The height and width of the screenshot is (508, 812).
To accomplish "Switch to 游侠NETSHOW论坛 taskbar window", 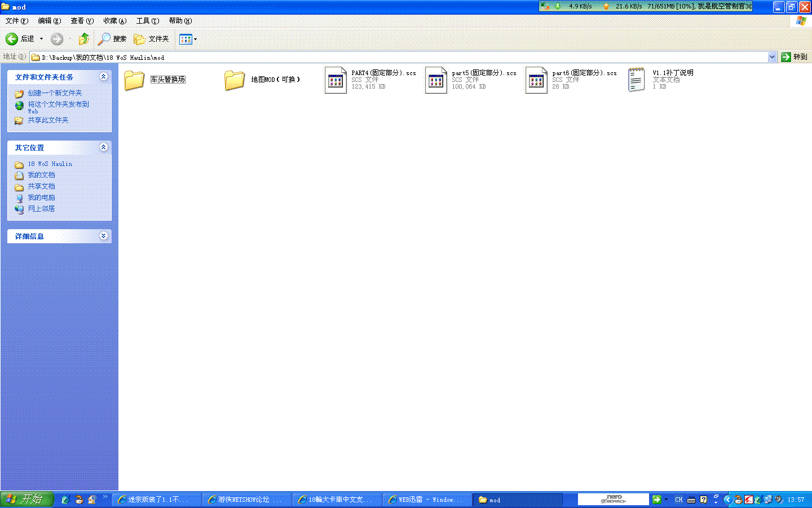I will (247, 500).
